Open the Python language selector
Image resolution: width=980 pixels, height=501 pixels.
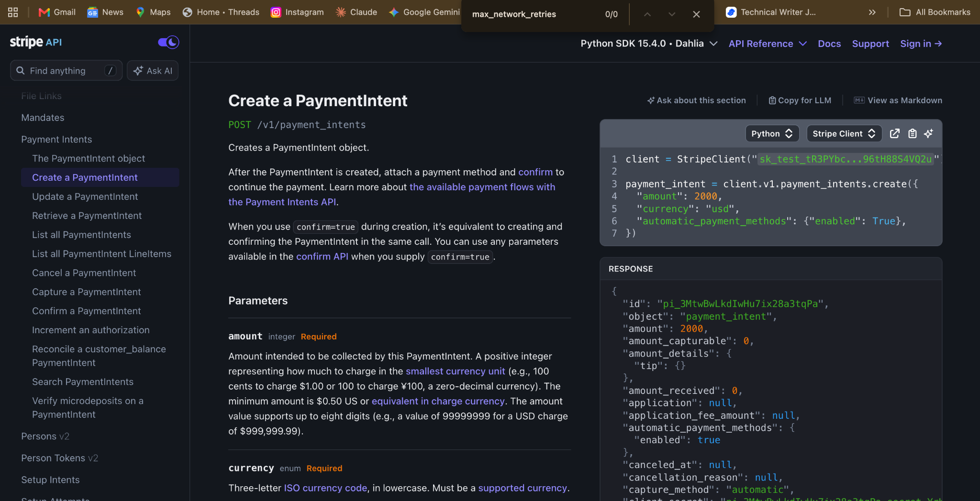coord(772,134)
